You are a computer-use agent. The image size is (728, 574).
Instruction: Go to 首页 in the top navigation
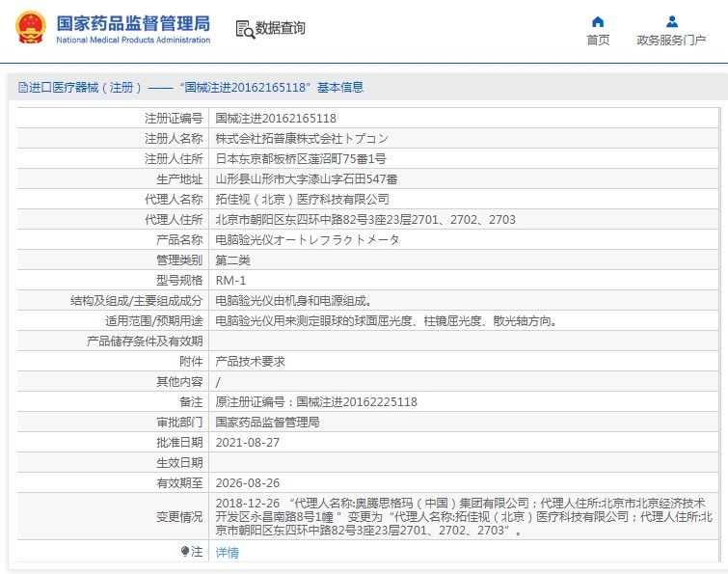[598, 41]
